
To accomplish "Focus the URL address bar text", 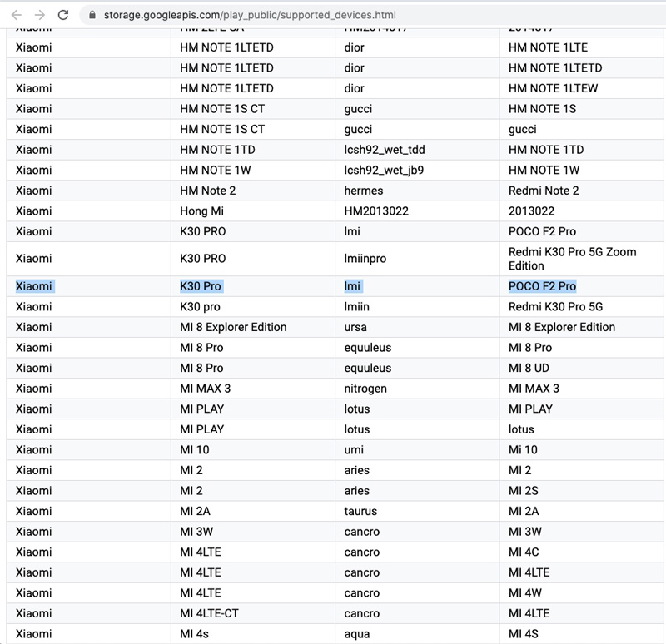I will (250, 15).
